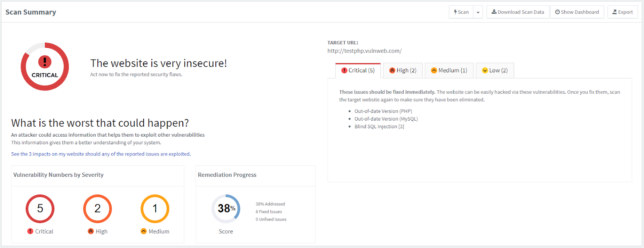
Task: Switch to the High (2) tab
Action: [x=403, y=71]
